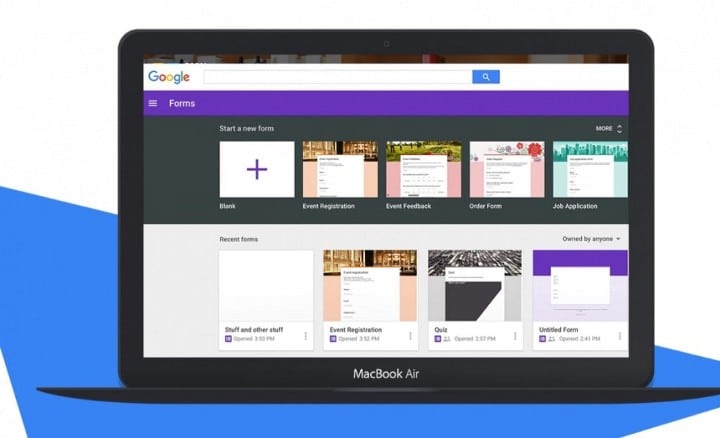The height and width of the screenshot is (438, 720).
Task: Click the purple Forms icon under Untitled Form
Action: click(542, 339)
